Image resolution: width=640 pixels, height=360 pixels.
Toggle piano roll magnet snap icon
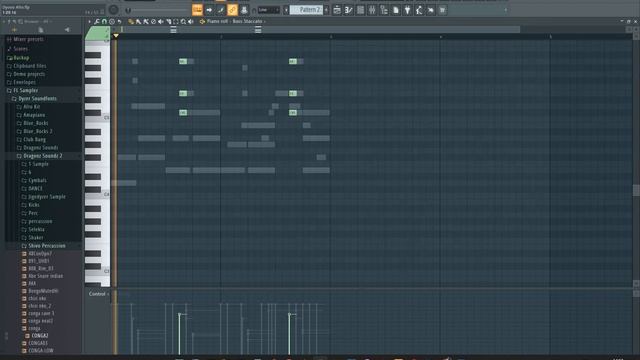tap(104, 21)
